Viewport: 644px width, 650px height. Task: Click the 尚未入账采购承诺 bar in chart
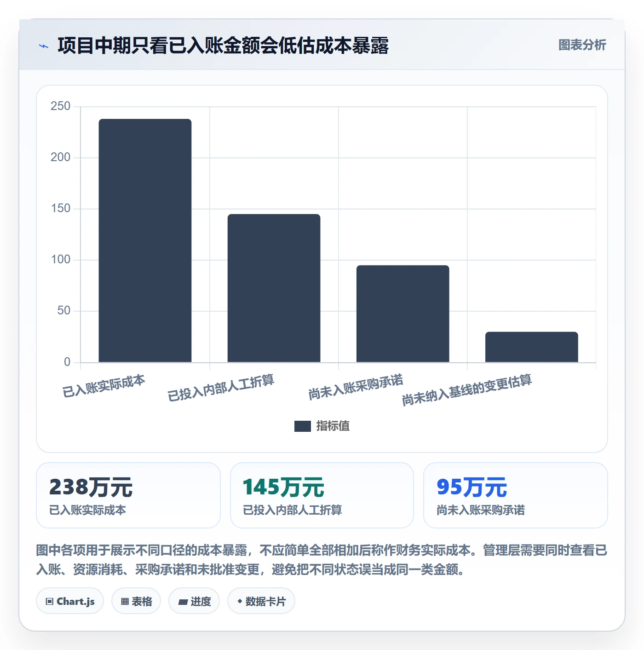(x=403, y=314)
